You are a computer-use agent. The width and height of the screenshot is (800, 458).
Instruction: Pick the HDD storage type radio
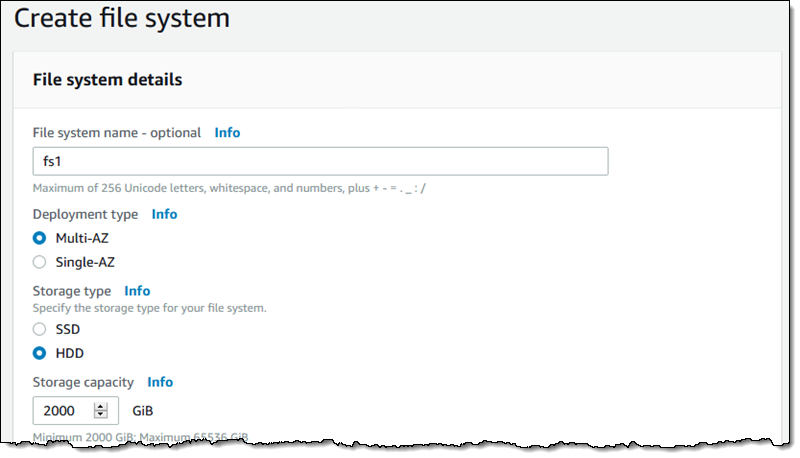click(x=40, y=352)
